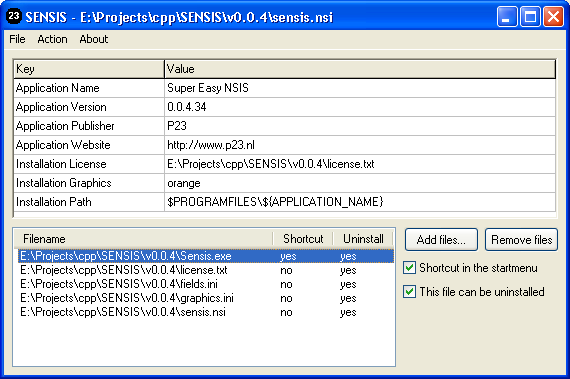Image resolution: width=570 pixels, height=379 pixels.
Task: Edit the 0.0.4.34 version value
Action: click(x=360, y=107)
